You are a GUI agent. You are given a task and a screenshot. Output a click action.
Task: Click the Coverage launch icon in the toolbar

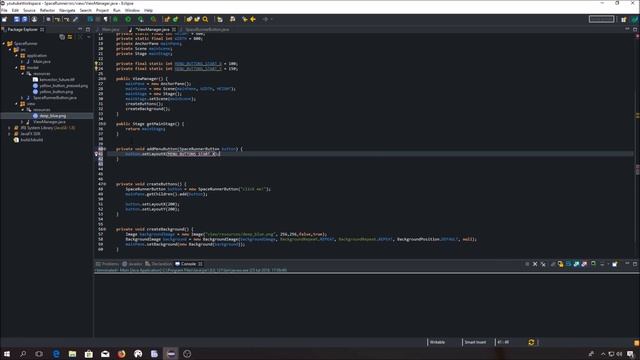tap(140, 19)
